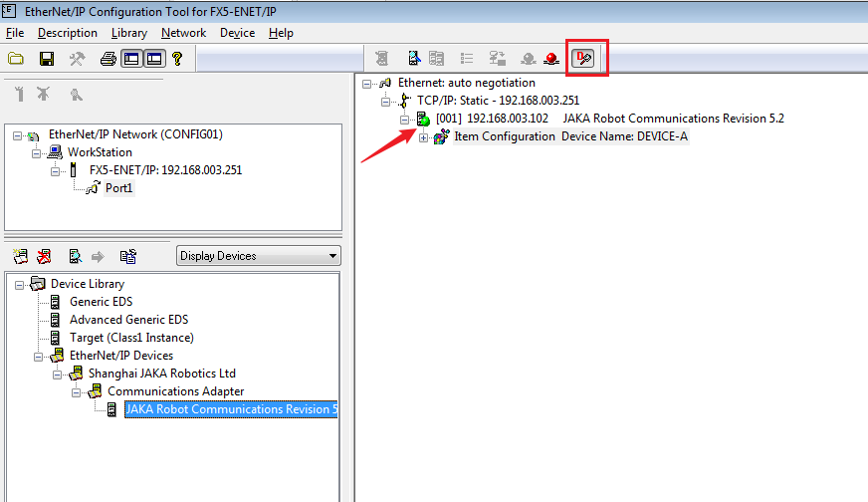Click the red-boxed diagnostics toolbar icon

pyautogui.click(x=583, y=59)
